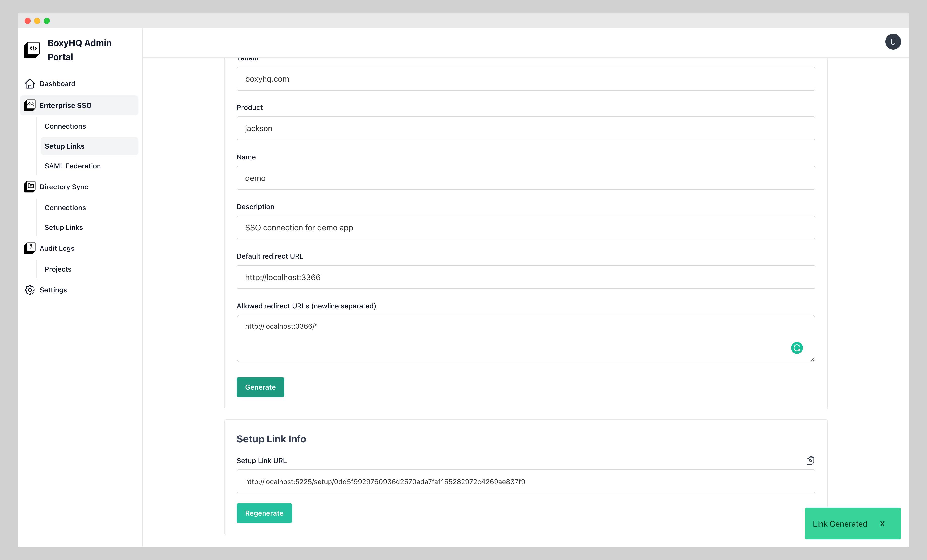Screen dimensions: 927x560
Task: Open SAML Federation page
Action: tap(72, 165)
